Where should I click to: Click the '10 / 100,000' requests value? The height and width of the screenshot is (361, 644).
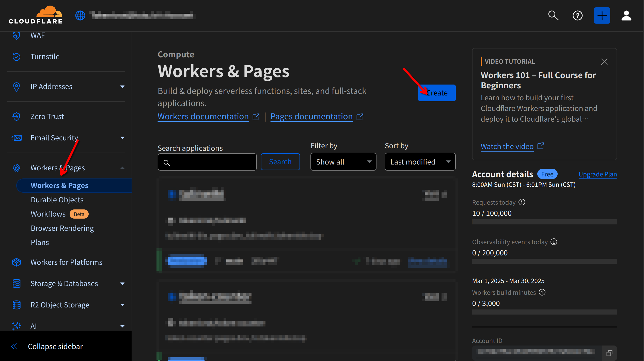click(492, 213)
